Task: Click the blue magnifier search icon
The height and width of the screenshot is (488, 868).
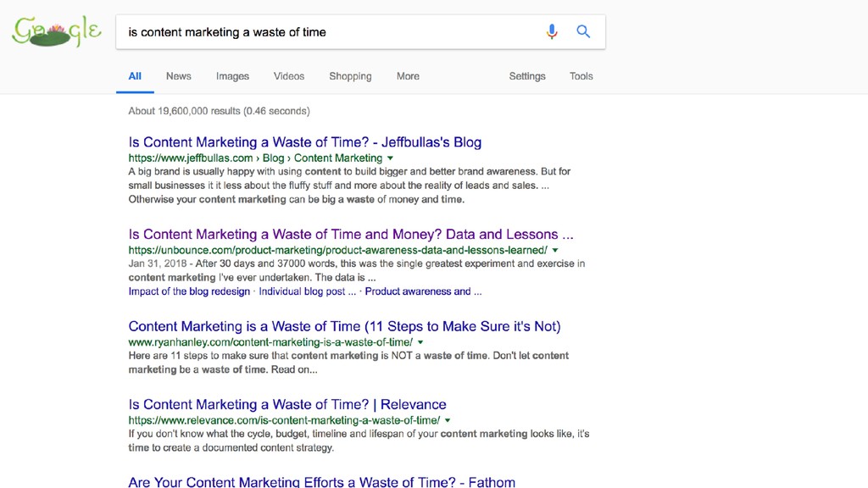Action: [x=583, y=31]
